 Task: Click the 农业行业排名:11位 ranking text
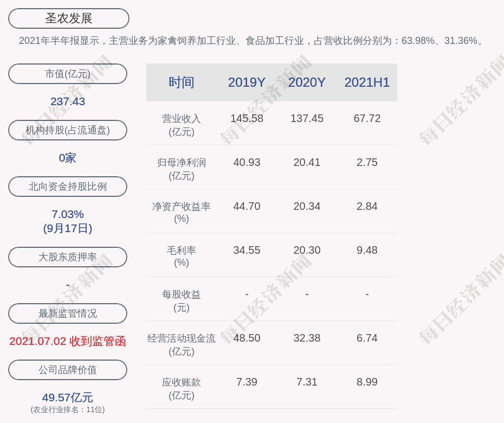pos(68,410)
